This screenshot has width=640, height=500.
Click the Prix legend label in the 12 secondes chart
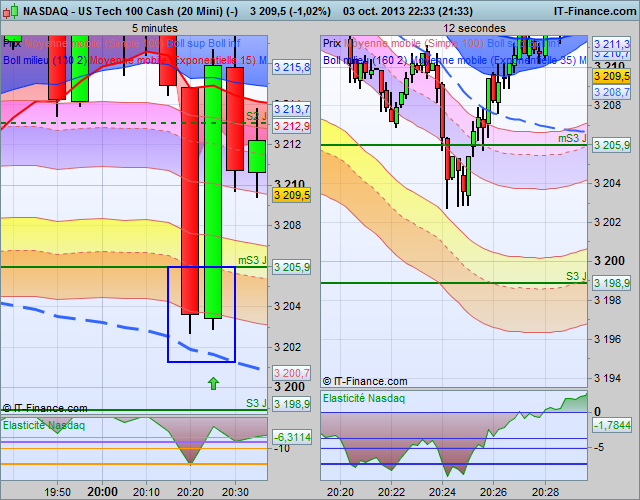click(332, 43)
